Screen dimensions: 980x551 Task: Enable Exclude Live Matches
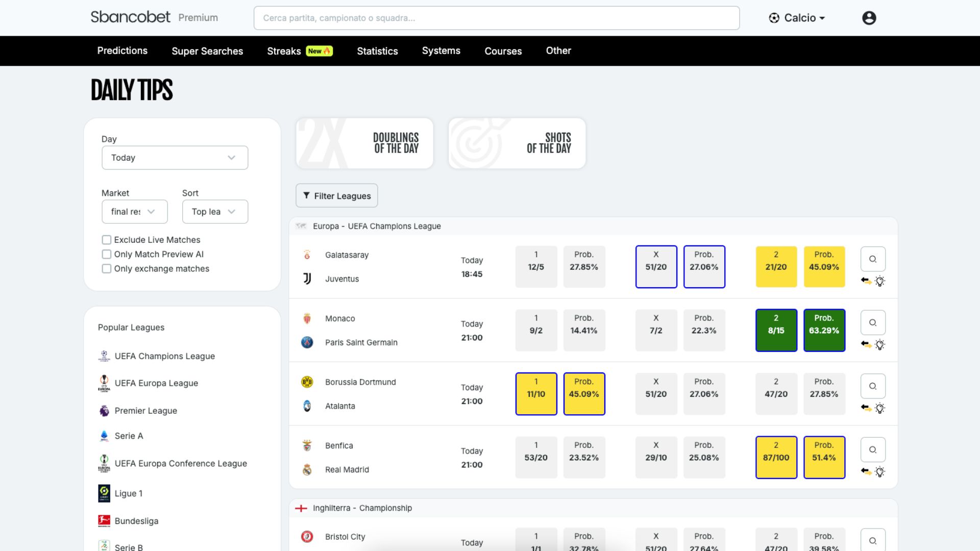(x=106, y=239)
